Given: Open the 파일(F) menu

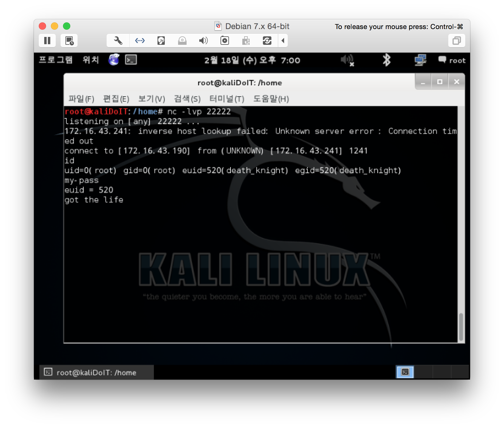Looking at the screenshot, I should [x=81, y=99].
